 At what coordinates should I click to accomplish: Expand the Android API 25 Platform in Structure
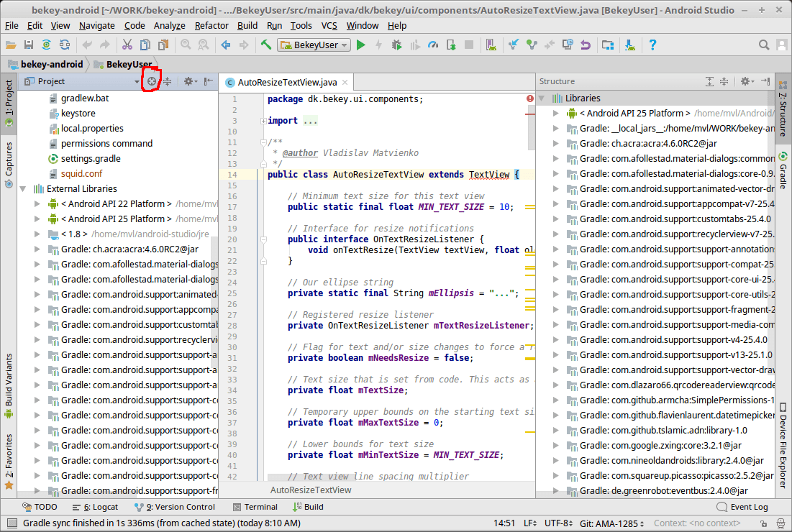tap(556, 114)
